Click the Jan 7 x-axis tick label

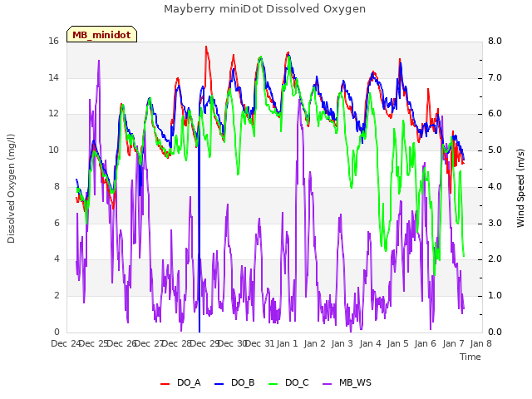(x=453, y=343)
